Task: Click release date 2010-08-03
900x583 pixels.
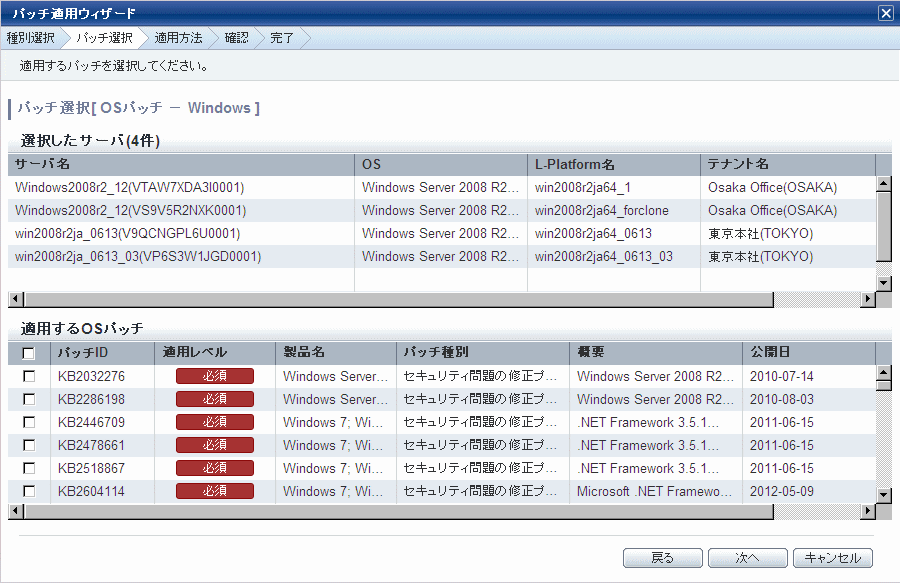Action: tap(782, 399)
